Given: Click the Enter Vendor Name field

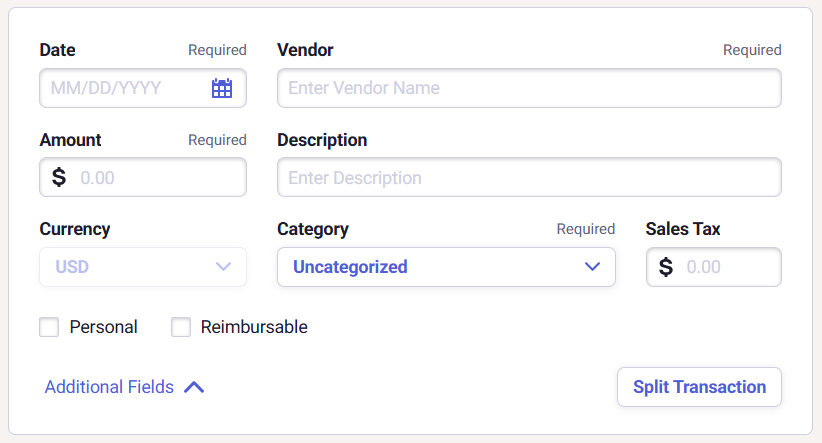Looking at the screenshot, I should [x=528, y=88].
